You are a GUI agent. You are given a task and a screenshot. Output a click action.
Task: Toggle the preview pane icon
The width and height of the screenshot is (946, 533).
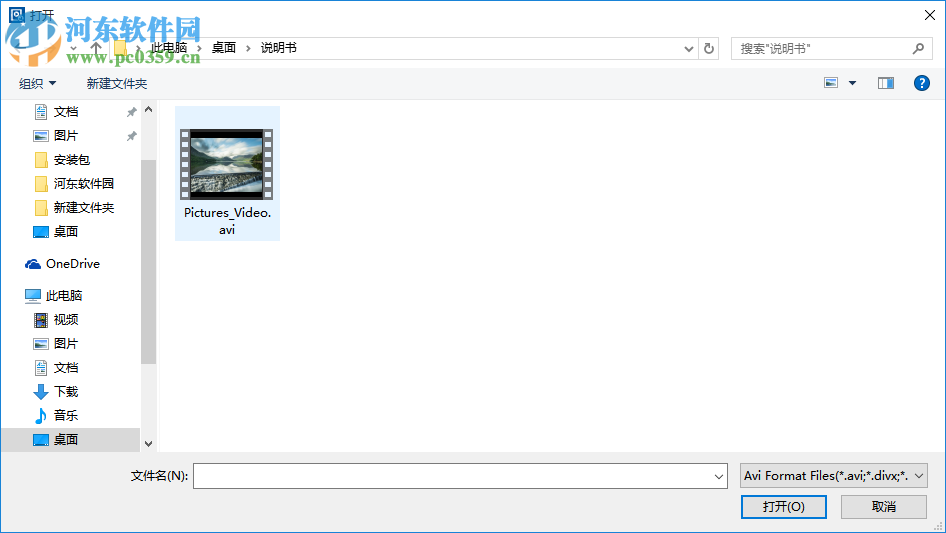(x=886, y=83)
